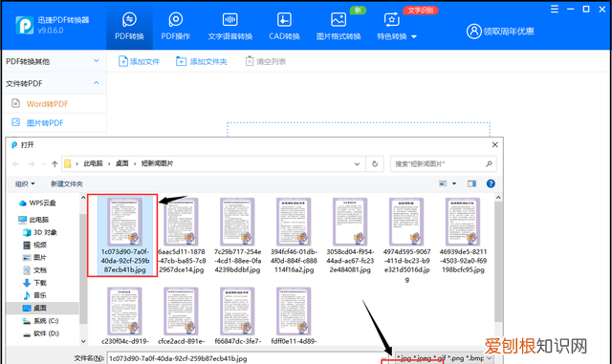Select WPS云盘 in the navigation tree
This screenshot has height=364, width=612.
coord(37,203)
